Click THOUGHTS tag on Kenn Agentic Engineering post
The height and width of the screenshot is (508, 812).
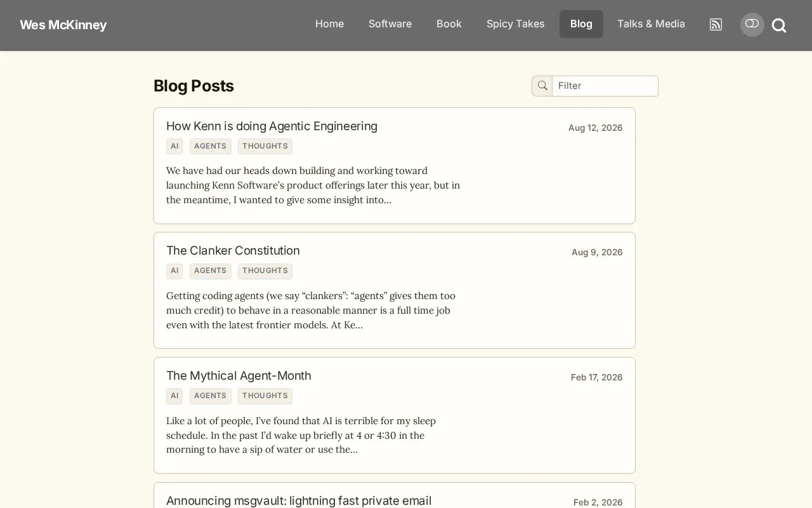[x=265, y=146]
